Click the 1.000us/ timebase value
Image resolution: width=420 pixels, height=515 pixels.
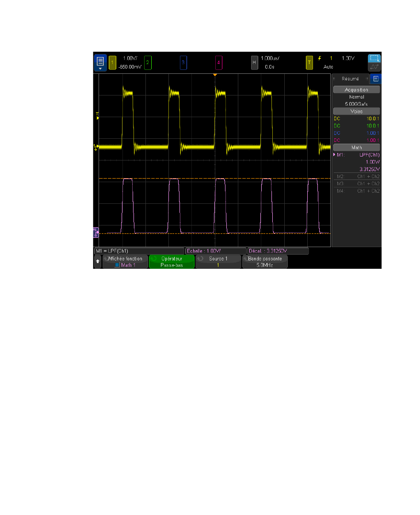pyautogui.click(x=270, y=58)
